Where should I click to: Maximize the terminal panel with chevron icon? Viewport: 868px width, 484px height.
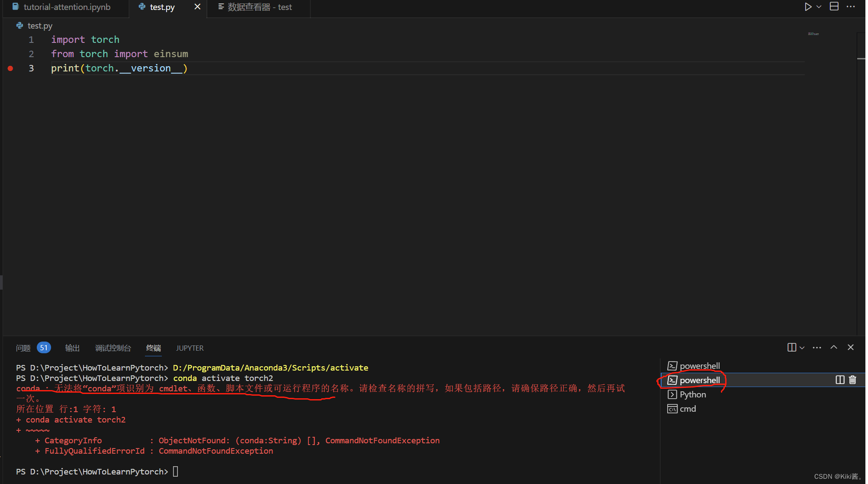833,347
